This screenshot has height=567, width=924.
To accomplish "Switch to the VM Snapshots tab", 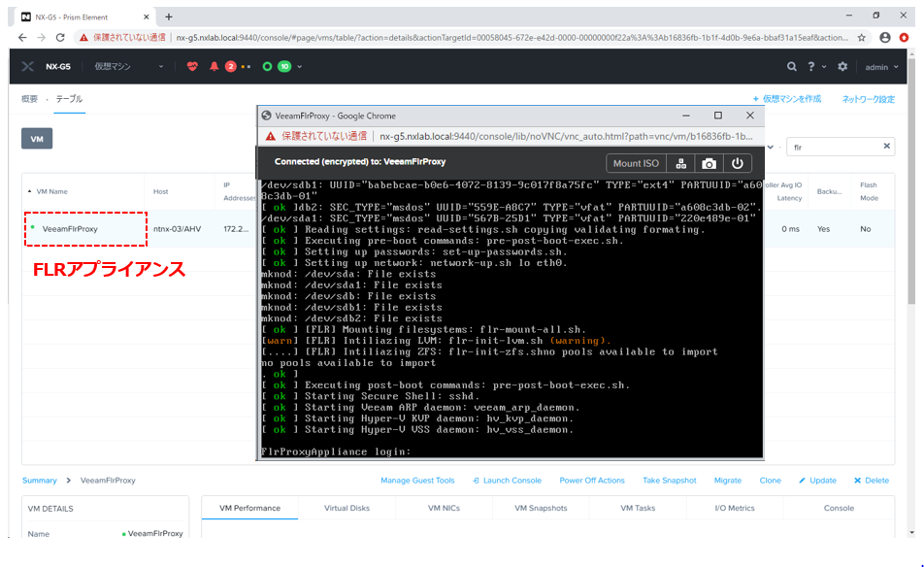I will point(541,508).
